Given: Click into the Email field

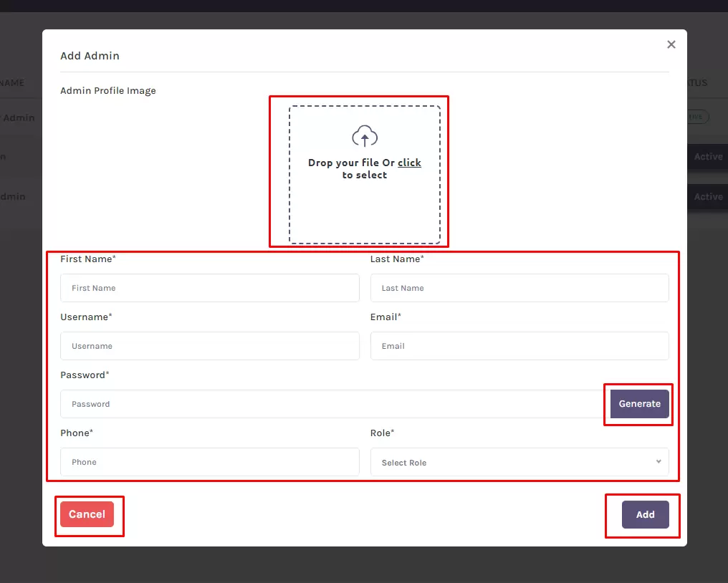Looking at the screenshot, I should point(519,346).
